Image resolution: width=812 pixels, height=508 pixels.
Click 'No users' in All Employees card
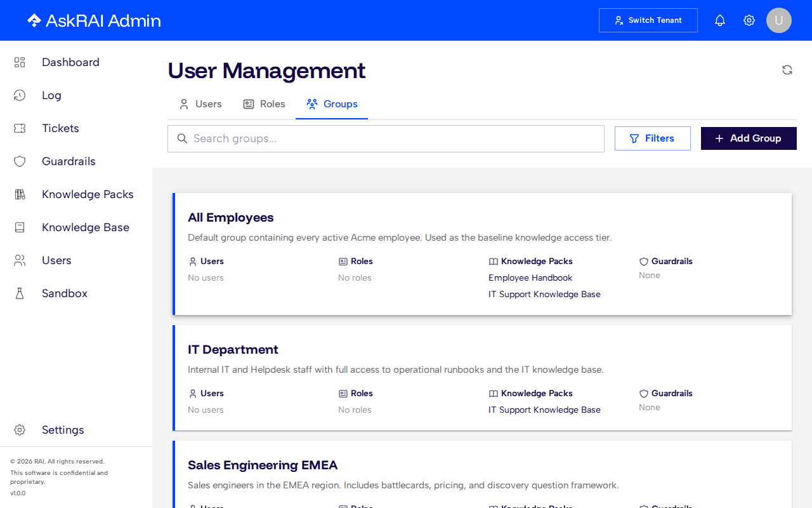click(206, 277)
